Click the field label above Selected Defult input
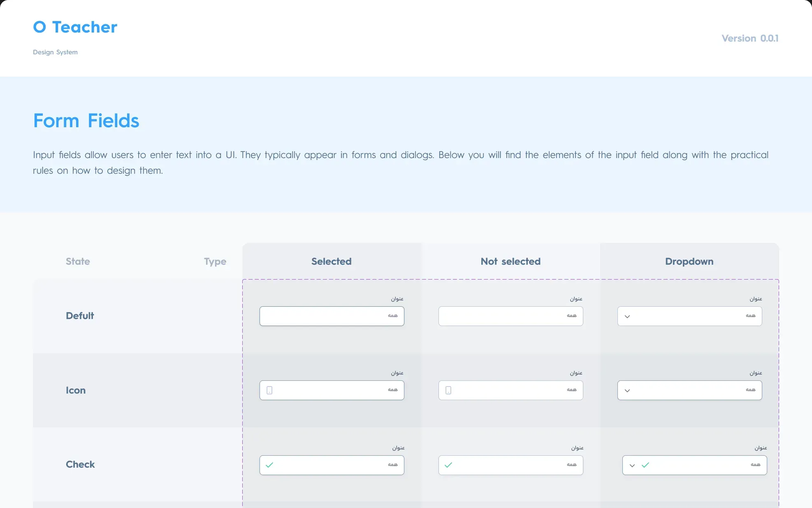The image size is (812, 508). click(397, 299)
